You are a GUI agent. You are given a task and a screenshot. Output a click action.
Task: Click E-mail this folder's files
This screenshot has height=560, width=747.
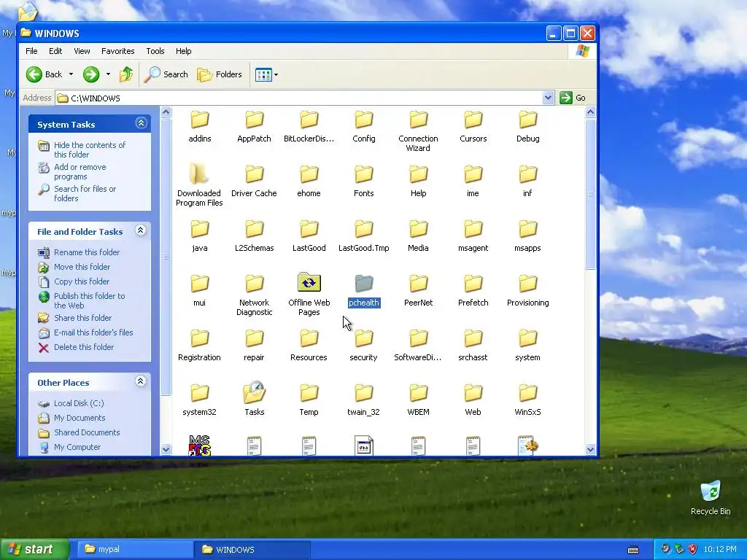click(x=93, y=332)
